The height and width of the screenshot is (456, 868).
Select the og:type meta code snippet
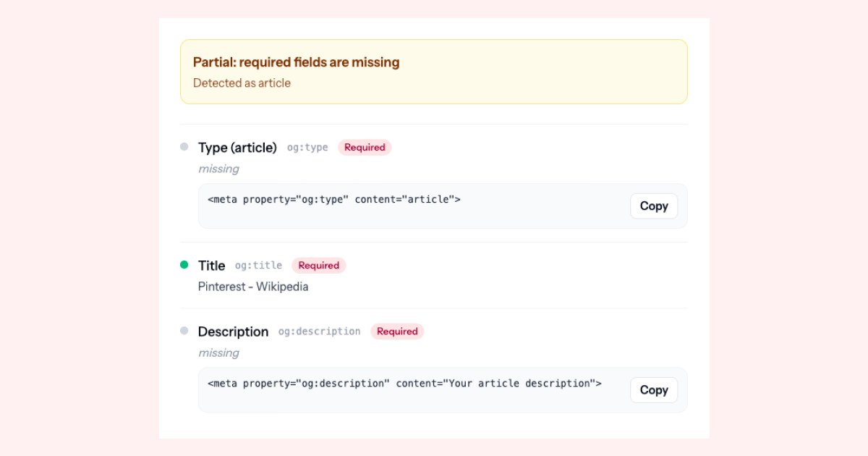coord(334,199)
